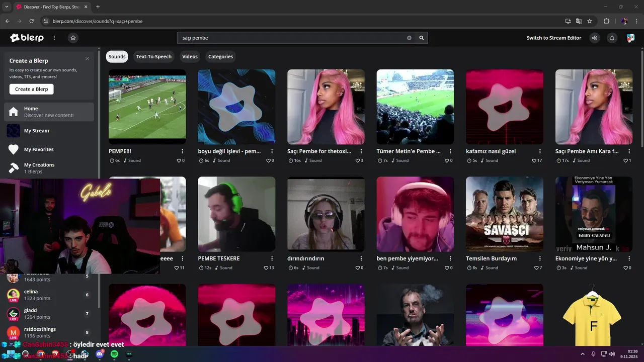644x362 pixels.
Task: Switch to the Text-To-Speech tab
Action: point(154,56)
